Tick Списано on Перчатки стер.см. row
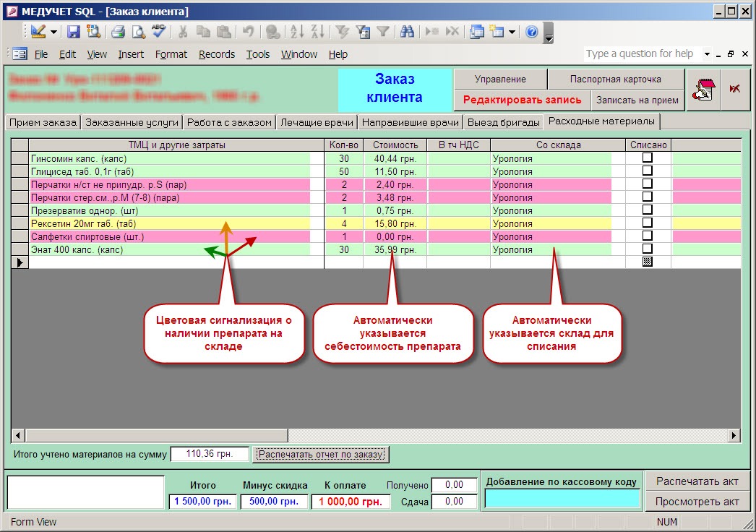Screen dimensions: 756x532 pos(648,197)
